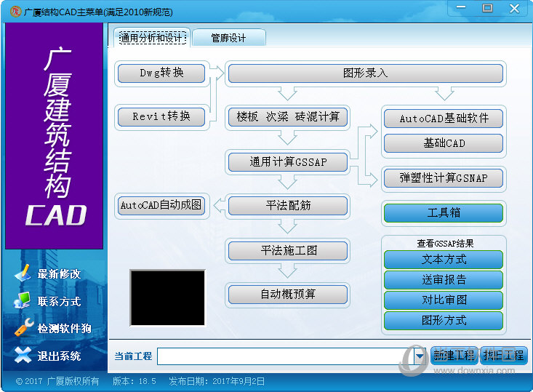Click the pencil icon beside 最新修改

[23, 273]
